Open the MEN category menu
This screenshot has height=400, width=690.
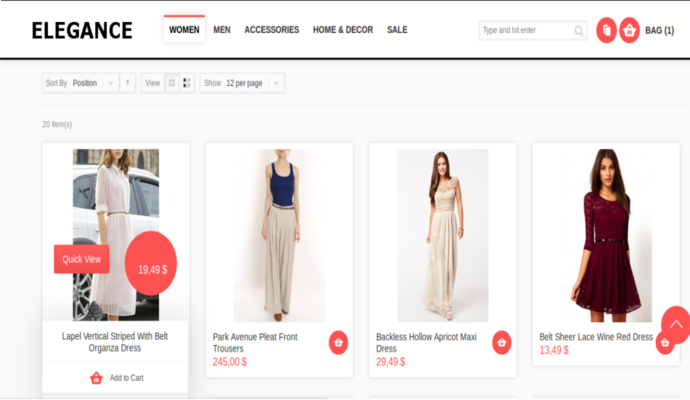point(222,29)
